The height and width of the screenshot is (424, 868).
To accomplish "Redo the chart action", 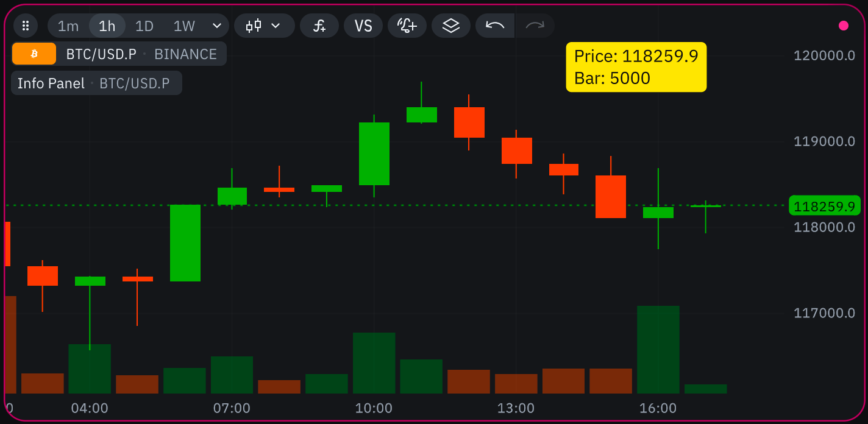I will [535, 26].
